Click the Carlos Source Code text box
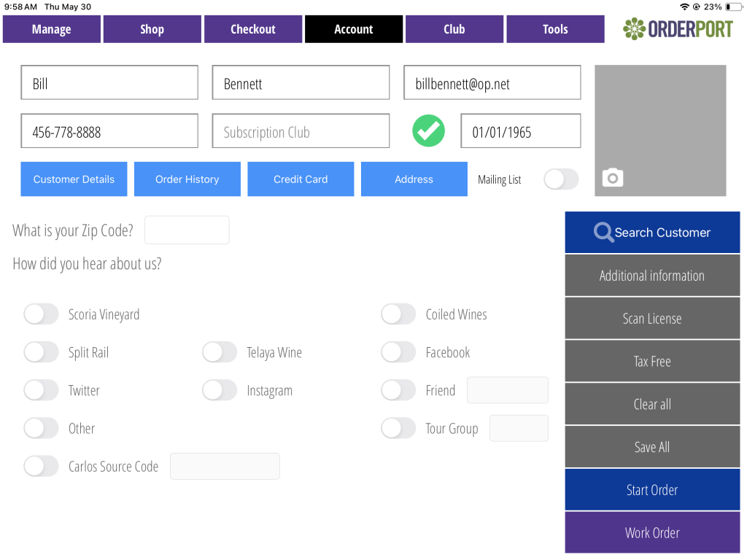The image size is (747, 560). click(225, 466)
